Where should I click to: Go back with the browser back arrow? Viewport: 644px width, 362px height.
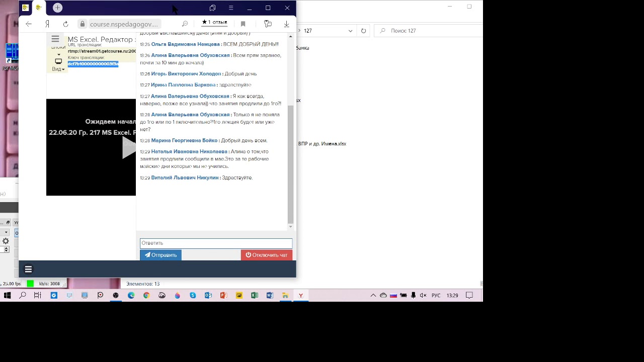(x=29, y=24)
